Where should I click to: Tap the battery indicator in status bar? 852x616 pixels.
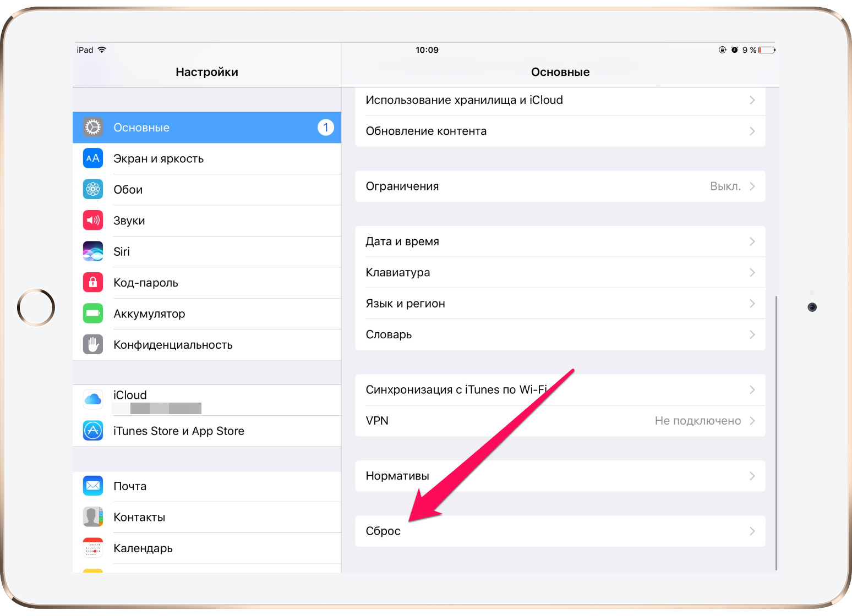tap(767, 50)
